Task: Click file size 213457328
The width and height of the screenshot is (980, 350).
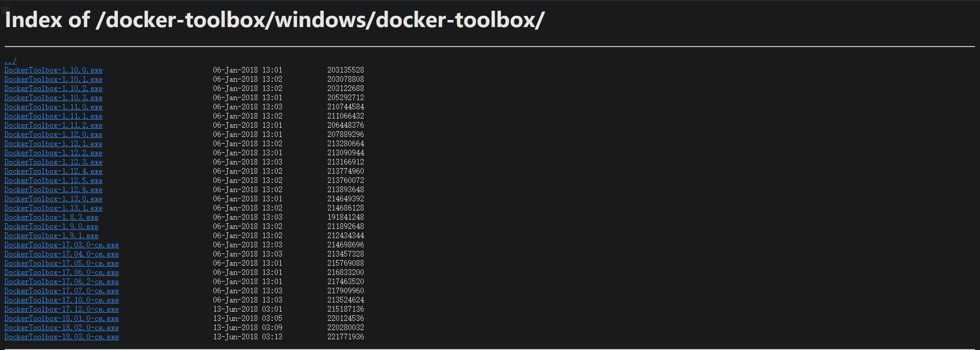Action: (x=346, y=254)
